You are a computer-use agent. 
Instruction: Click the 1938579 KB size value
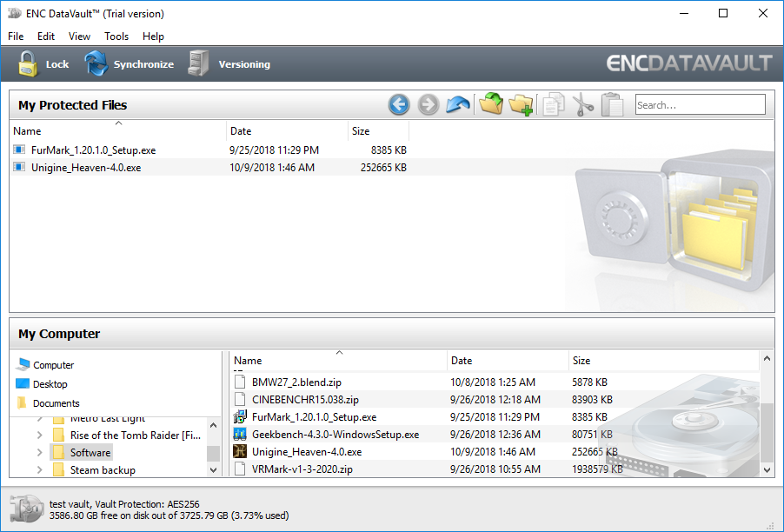click(x=597, y=469)
